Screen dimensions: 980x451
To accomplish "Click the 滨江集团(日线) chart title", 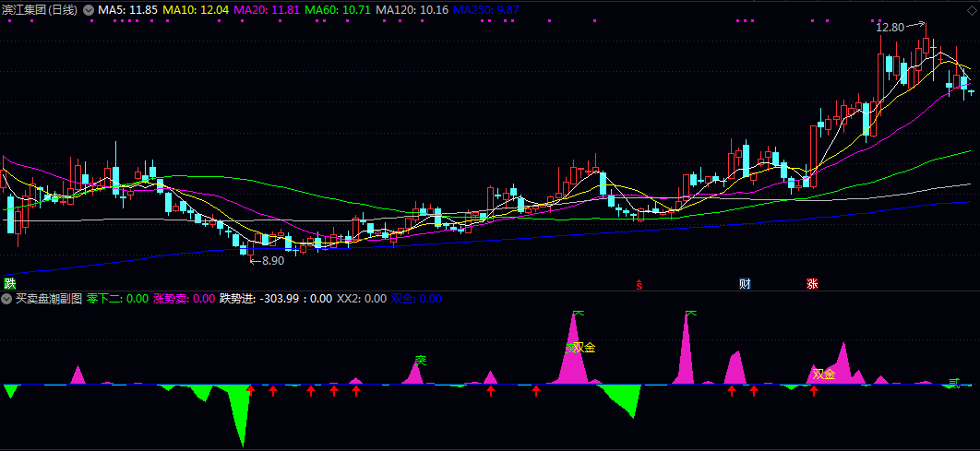I will point(41,10).
